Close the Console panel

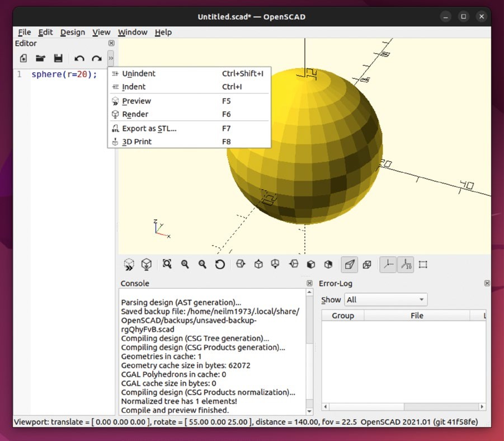tap(309, 283)
